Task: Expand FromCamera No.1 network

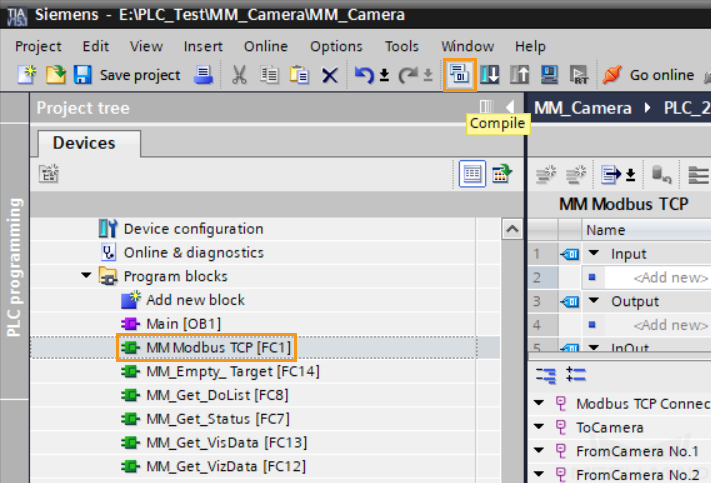Action: (x=539, y=450)
